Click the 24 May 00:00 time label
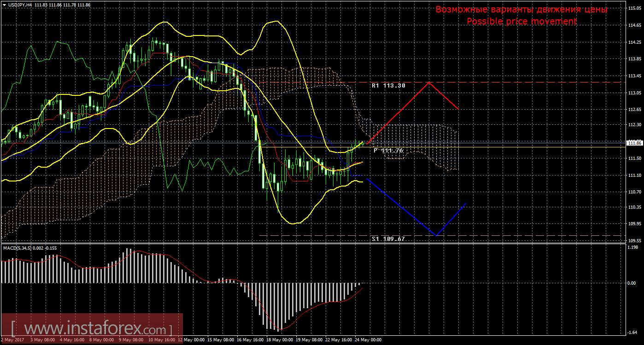The image size is (644, 345). coord(367,340)
